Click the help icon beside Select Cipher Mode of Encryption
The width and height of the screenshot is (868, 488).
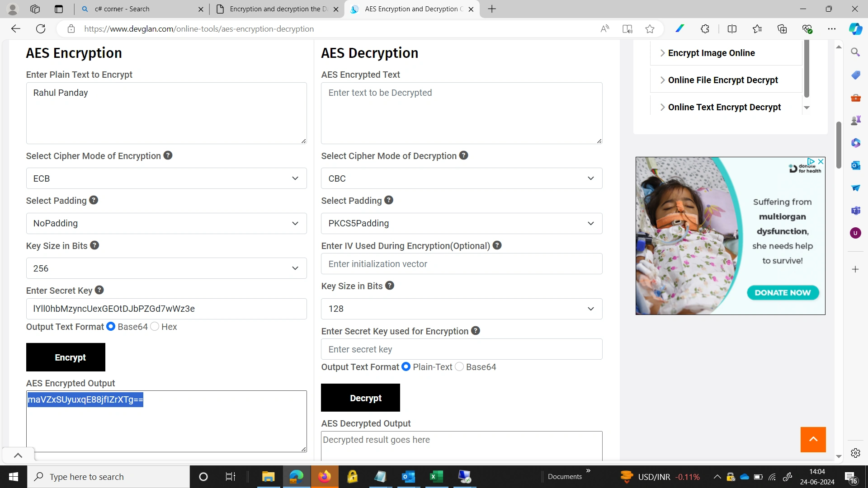click(x=168, y=155)
